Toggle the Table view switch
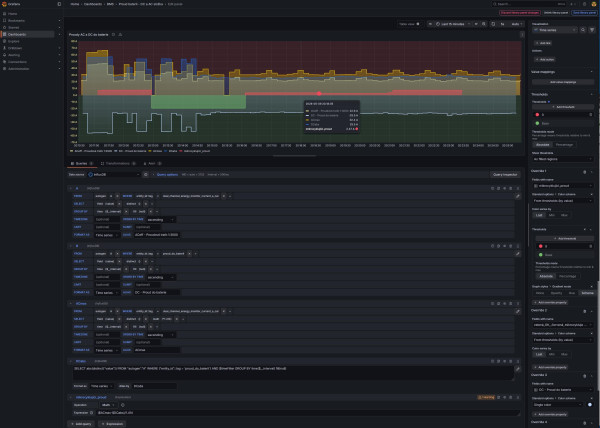 point(418,24)
